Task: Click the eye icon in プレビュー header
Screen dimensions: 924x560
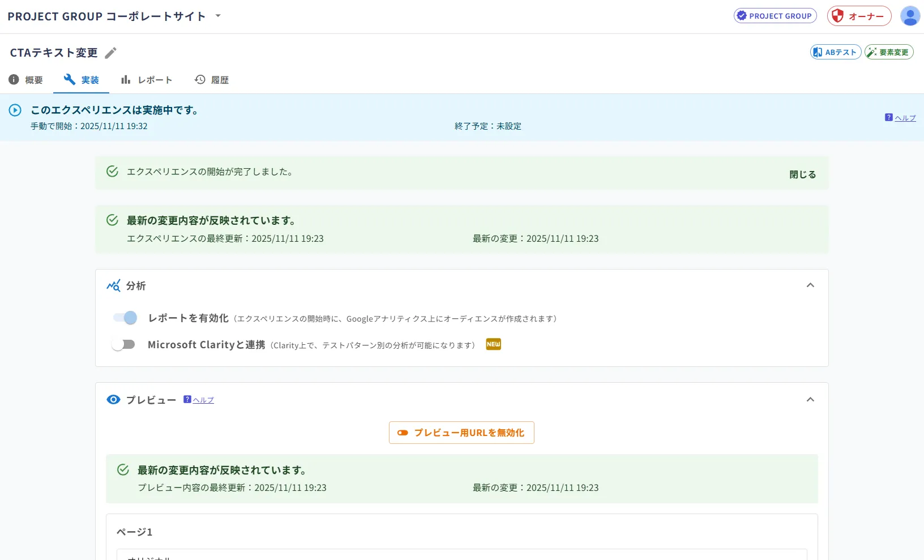Action: [x=113, y=400]
